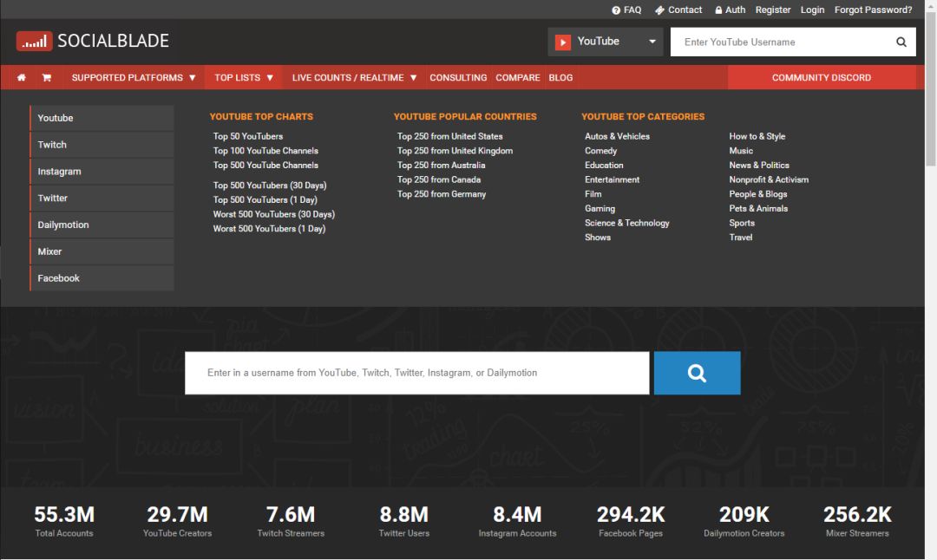Viewport: 937px width, 560px height.
Task: Select Twitch in platform list
Action: point(102,145)
